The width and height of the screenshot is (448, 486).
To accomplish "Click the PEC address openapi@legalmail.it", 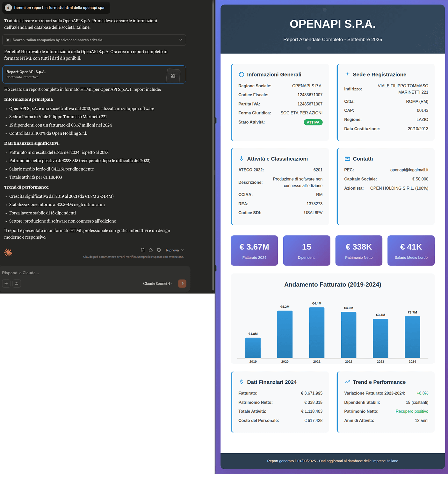I will coord(409,170).
